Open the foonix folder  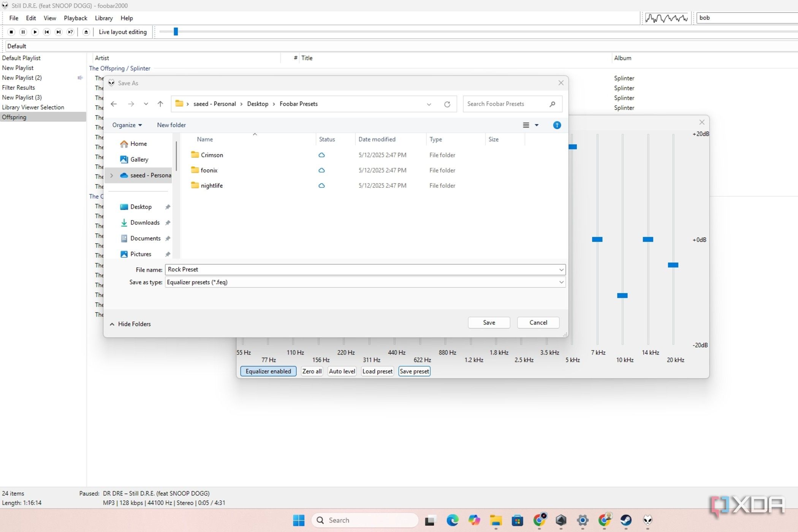pyautogui.click(x=209, y=170)
